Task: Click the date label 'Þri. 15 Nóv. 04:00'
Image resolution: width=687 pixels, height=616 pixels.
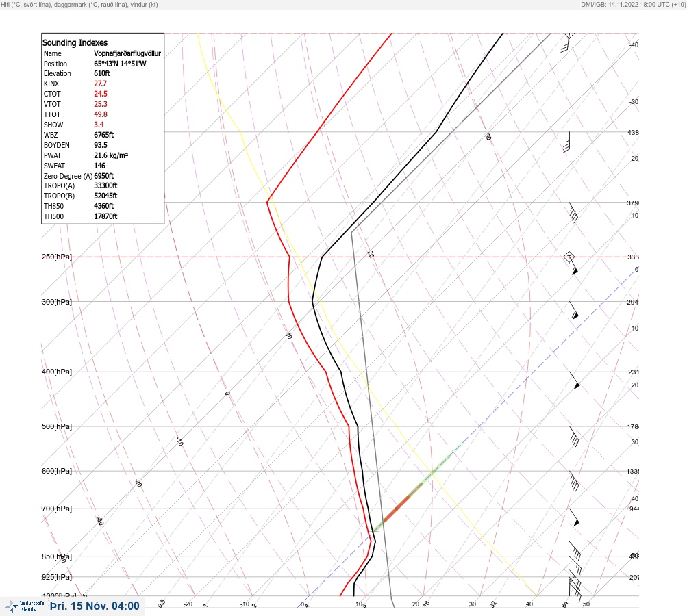Action: click(95, 606)
